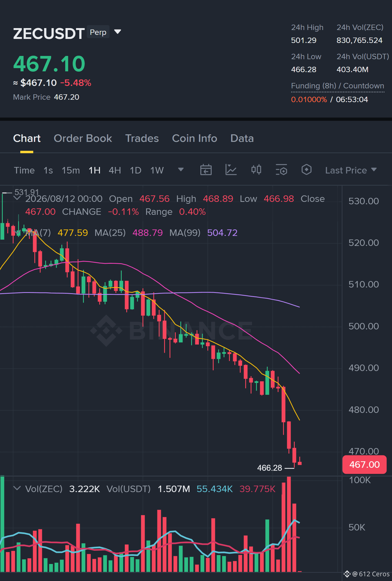
Task: Open the calendar date-jump icon
Action: click(x=206, y=170)
